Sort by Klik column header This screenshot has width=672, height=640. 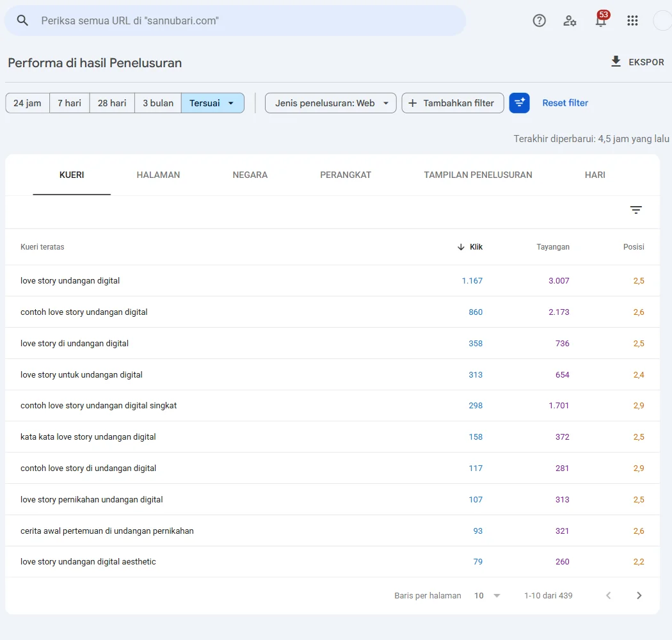pyautogui.click(x=476, y=247)
